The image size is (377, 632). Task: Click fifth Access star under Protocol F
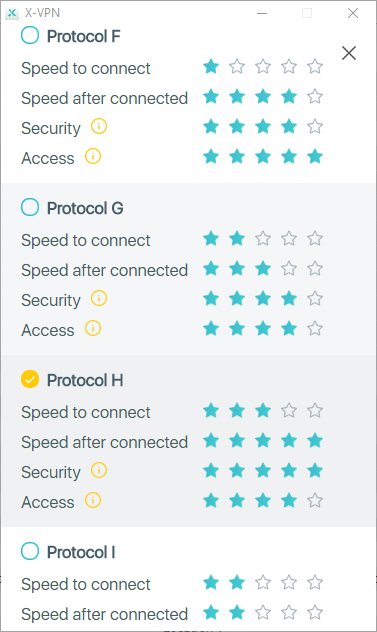315,156
